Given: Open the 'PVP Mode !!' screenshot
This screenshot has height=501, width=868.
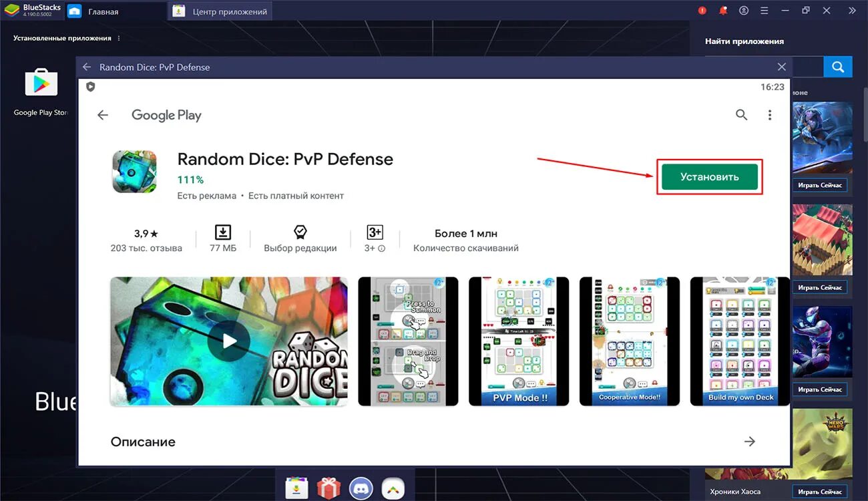Looking at the screenshot, I should tap(519, 341).
